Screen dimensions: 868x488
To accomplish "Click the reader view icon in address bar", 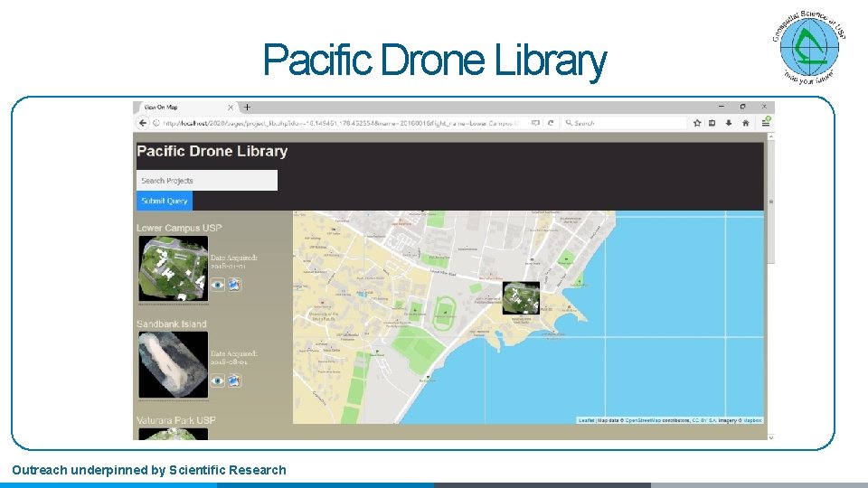I will tap(534, 123).
